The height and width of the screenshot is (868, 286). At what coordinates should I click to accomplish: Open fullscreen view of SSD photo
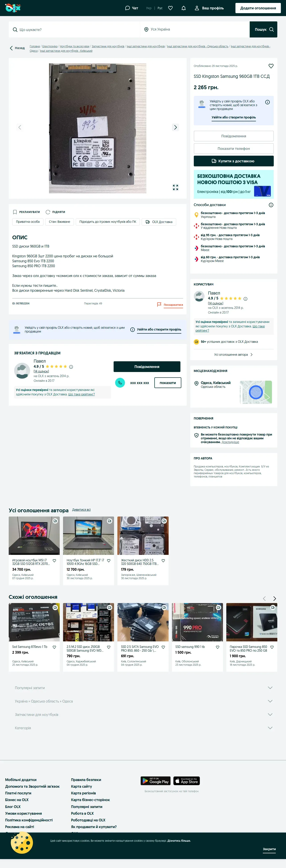[175, 187]
